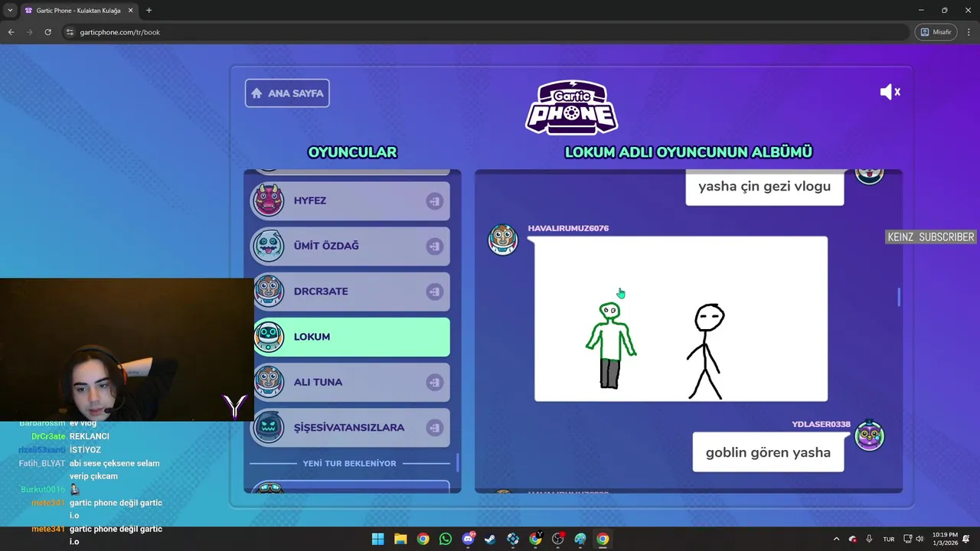Click ÜMİT ÖZDAĞ's avatar icon
Image resolution: width=980 pixels, height=551 pixels.
point(269,246)
